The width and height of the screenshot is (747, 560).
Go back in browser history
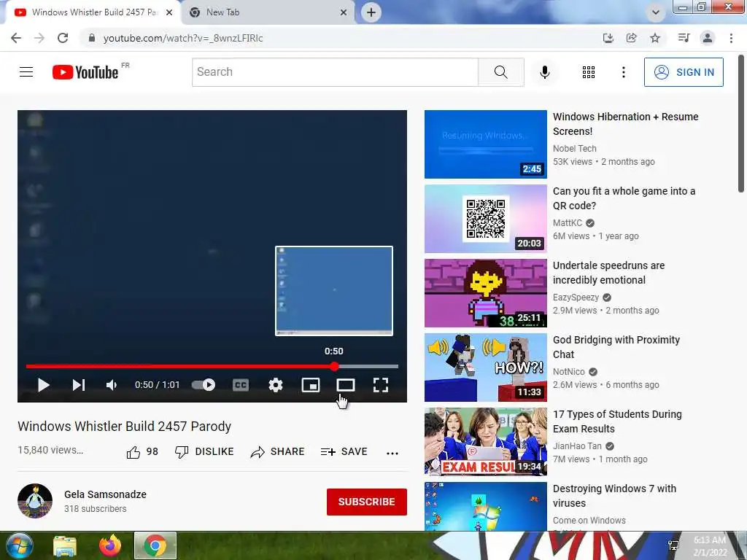(x=16, y=38)
